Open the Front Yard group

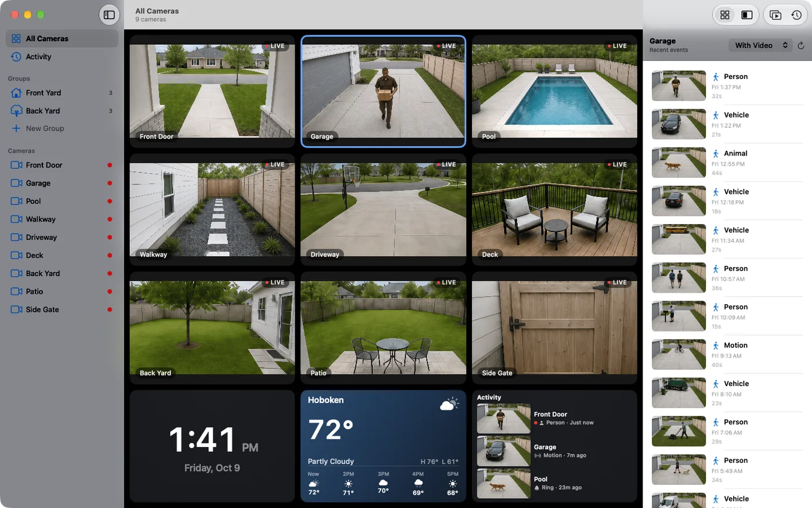tap(62, 93)
